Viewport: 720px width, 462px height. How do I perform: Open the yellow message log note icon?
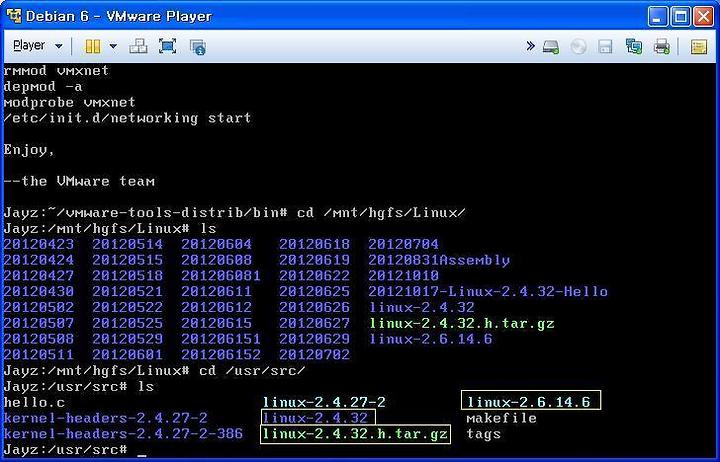coord(698,46)
